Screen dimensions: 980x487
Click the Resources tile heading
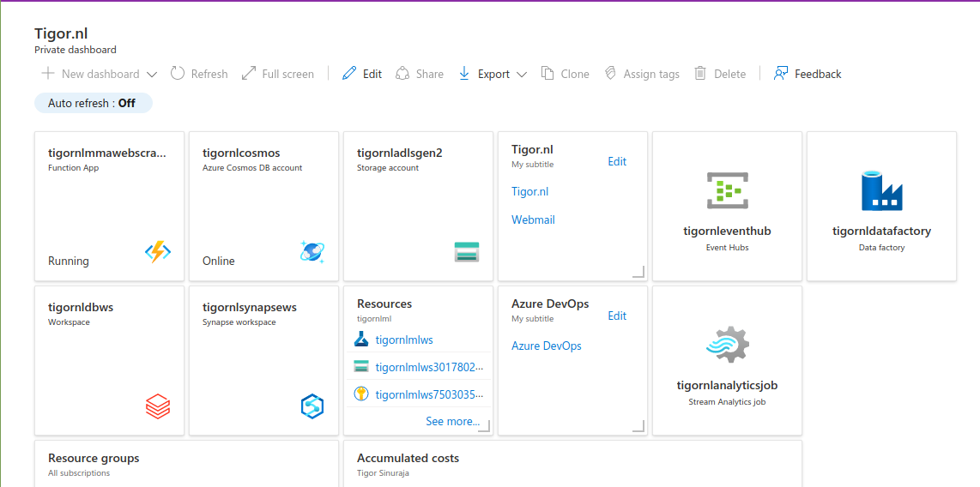(x=384, y=304)
